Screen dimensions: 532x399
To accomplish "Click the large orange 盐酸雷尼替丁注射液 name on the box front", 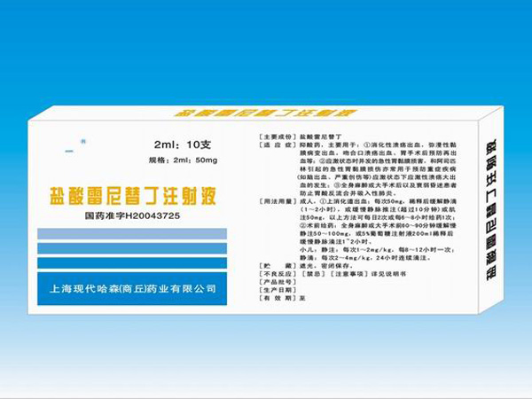I will coord(133,196).
